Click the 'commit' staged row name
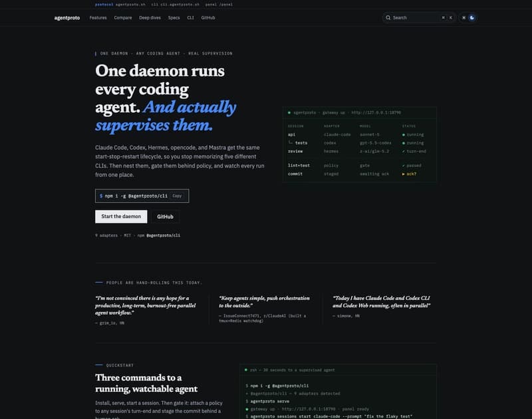The height and width of the screenshot is (419, 532). (x=295, y=174)
